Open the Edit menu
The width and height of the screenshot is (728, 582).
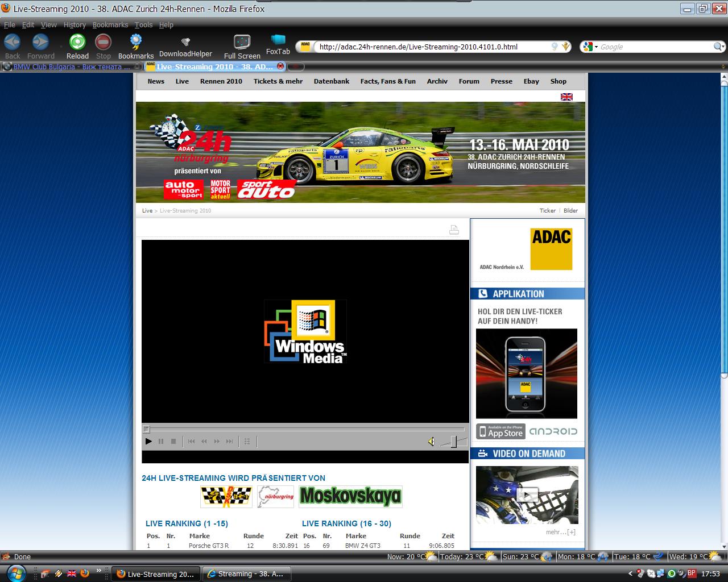[28, 24]
